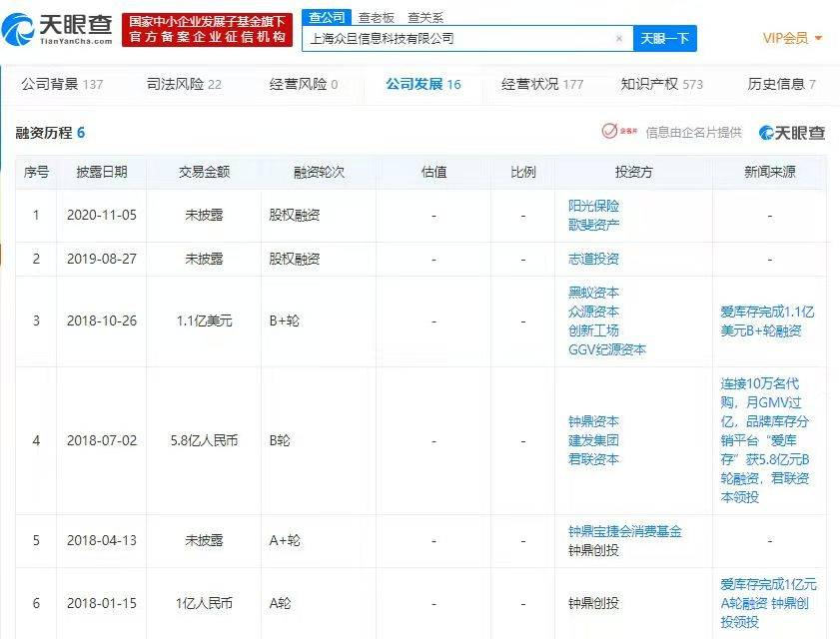The image size is (840, 639).
Task: Open investor 众源资本 link
Action: (593, 312)
